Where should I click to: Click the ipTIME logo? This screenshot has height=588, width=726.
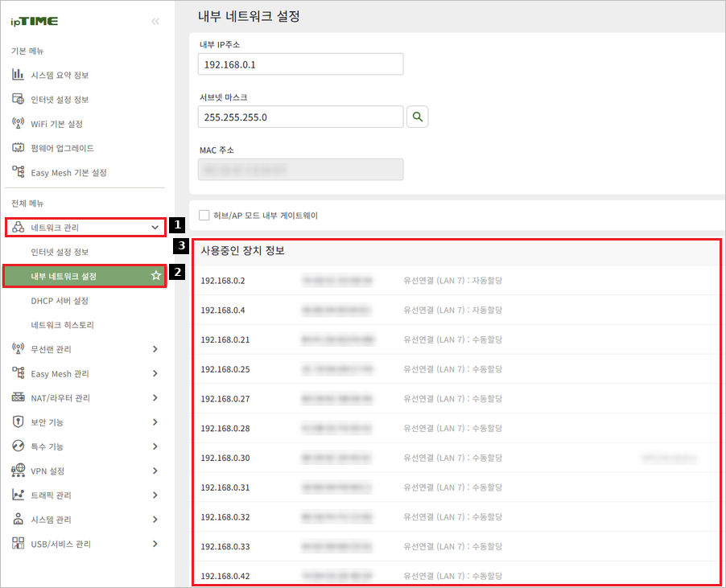[35, 21]
